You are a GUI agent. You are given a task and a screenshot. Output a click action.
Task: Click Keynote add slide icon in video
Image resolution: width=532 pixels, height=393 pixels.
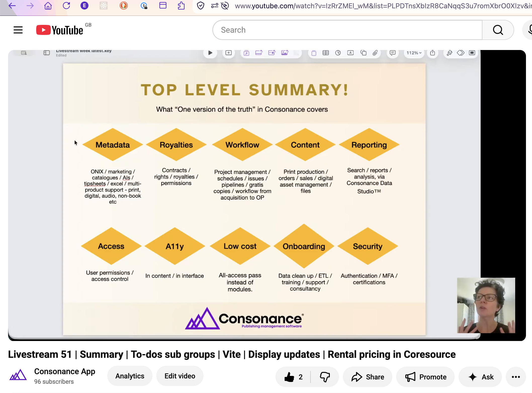pos(229,53)
